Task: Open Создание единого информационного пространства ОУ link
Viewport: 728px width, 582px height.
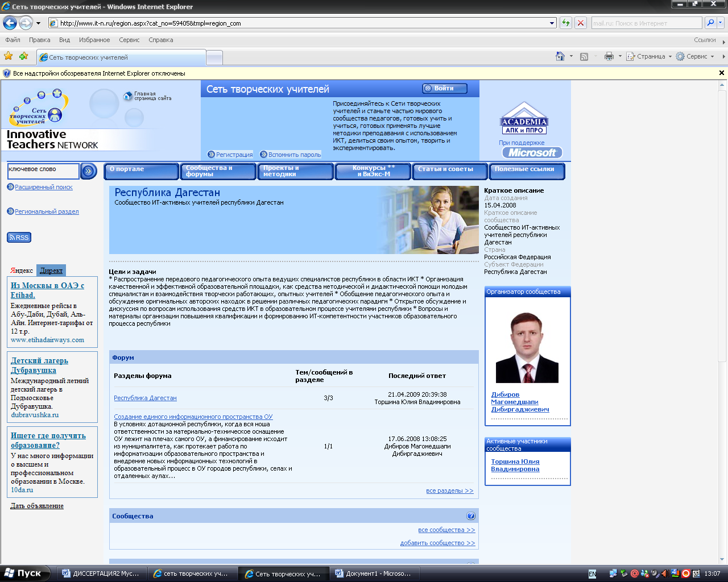Action: [x=193, y=417]
